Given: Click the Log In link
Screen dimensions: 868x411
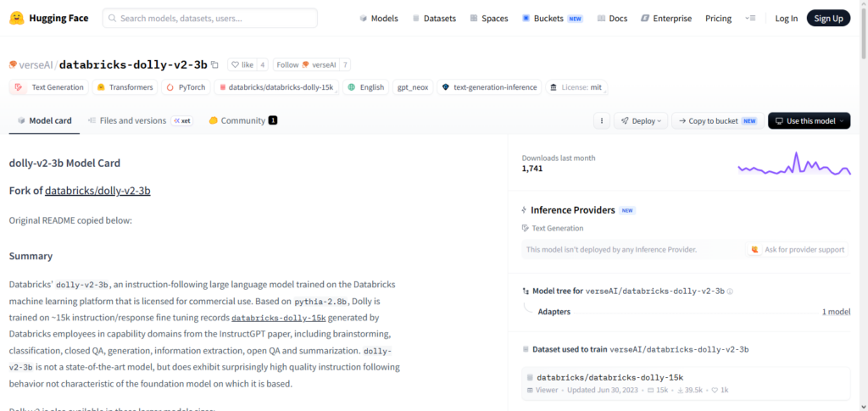Looking at the screenshot, I should [786, 19].
